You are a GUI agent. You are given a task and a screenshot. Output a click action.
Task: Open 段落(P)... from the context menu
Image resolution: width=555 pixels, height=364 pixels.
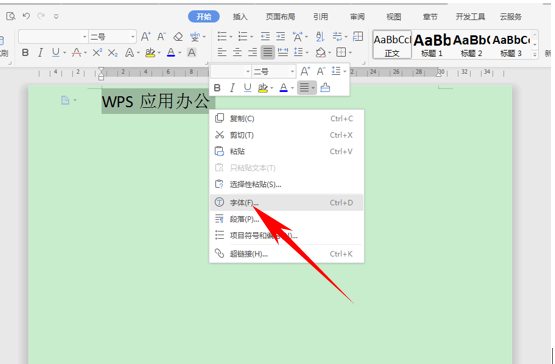pos(286,219)
